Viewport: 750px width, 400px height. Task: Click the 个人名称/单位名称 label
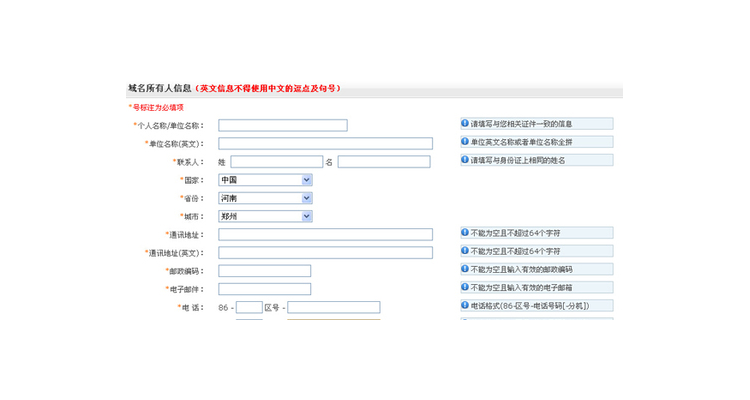[168, 126]
